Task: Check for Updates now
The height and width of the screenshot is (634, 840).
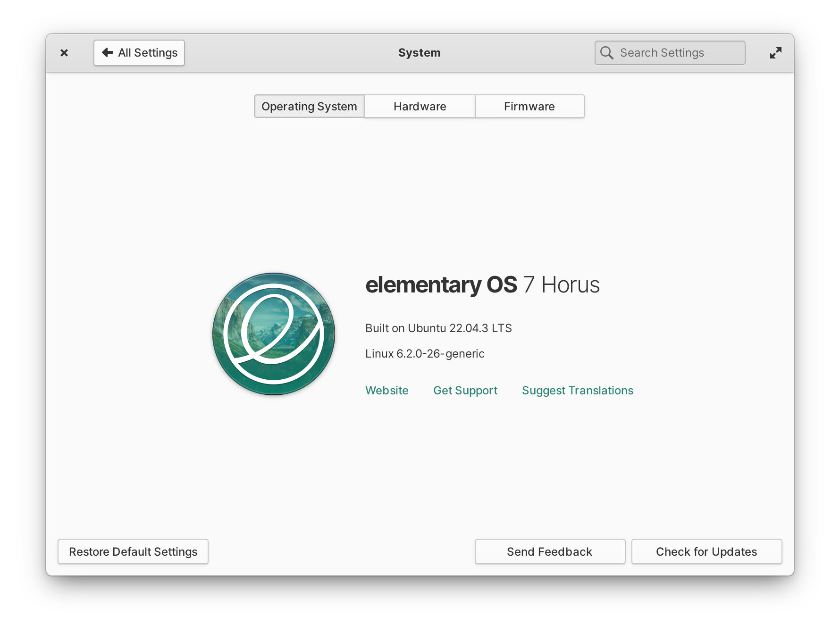Action: (x=706, y=551)
